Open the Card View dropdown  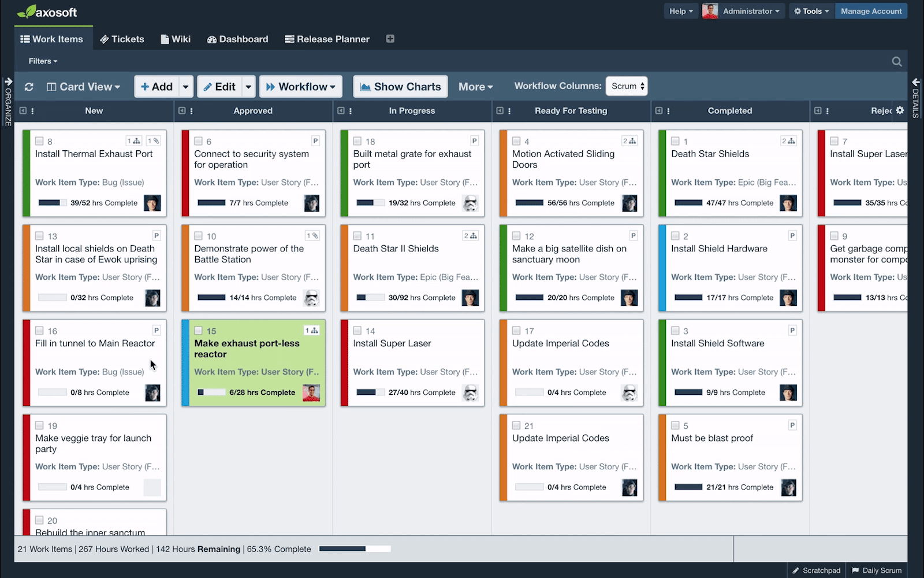(x=84, y=87)
